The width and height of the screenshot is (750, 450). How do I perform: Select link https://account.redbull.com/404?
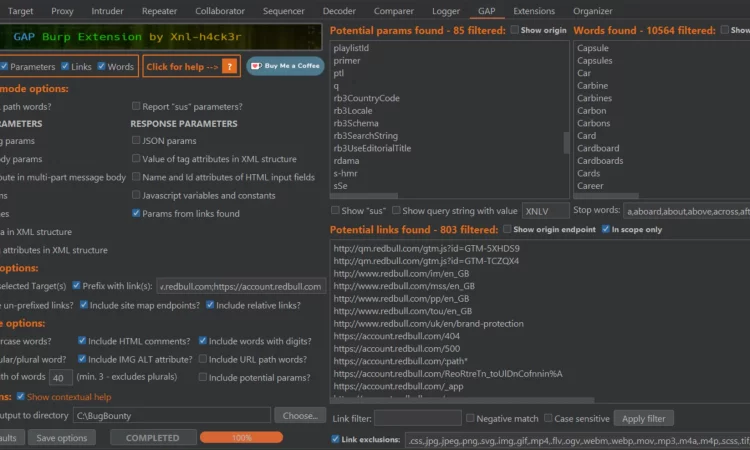pos(397,336)
